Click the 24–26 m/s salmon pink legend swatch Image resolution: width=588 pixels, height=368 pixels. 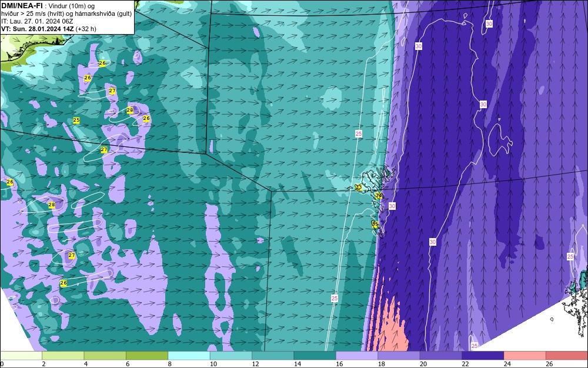coord(525,356)
